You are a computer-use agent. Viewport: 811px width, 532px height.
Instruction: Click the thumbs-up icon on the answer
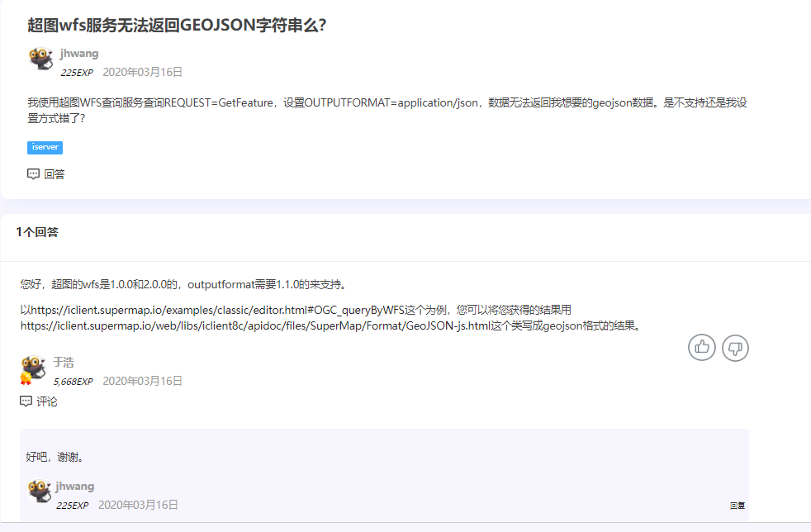[x=701, y=347]
